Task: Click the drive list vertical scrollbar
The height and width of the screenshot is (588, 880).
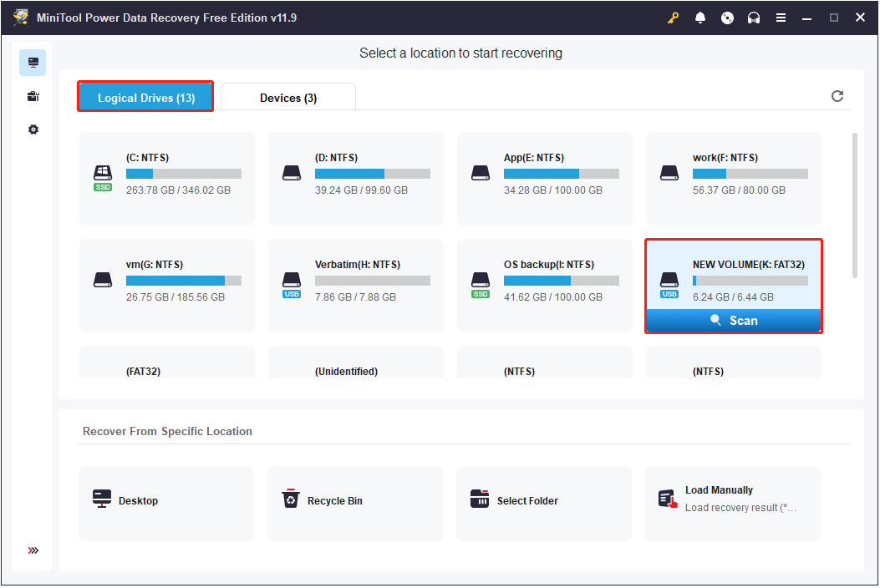Action: [x=853, y=205]
